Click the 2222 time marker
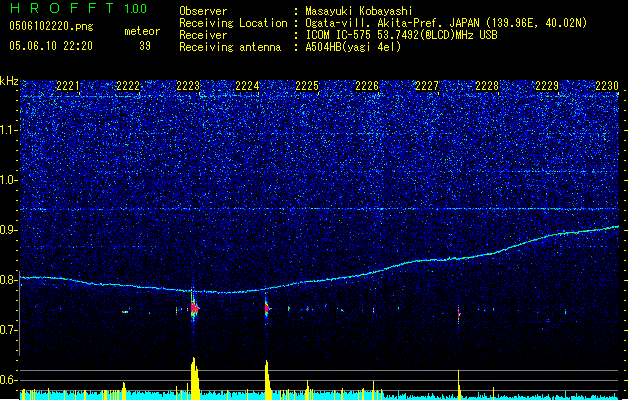629x400 pixels. [128, 86]
